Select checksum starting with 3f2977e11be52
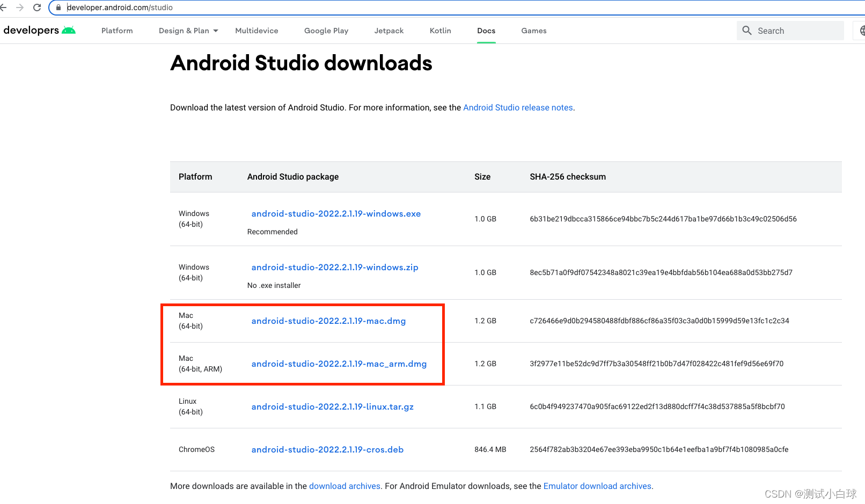 click(x=657, y=364)
